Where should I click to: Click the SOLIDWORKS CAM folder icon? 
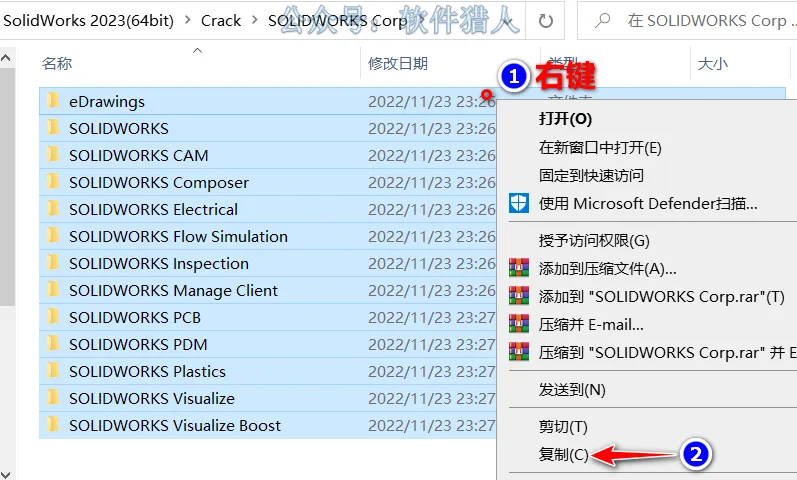pyautogui.click(x=53, y=155)
